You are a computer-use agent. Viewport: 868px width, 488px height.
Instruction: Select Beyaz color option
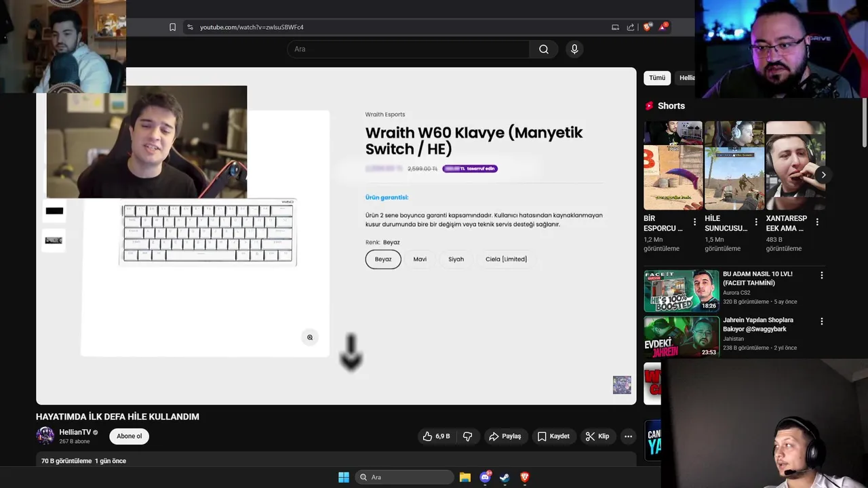click(x=383, y=259)
